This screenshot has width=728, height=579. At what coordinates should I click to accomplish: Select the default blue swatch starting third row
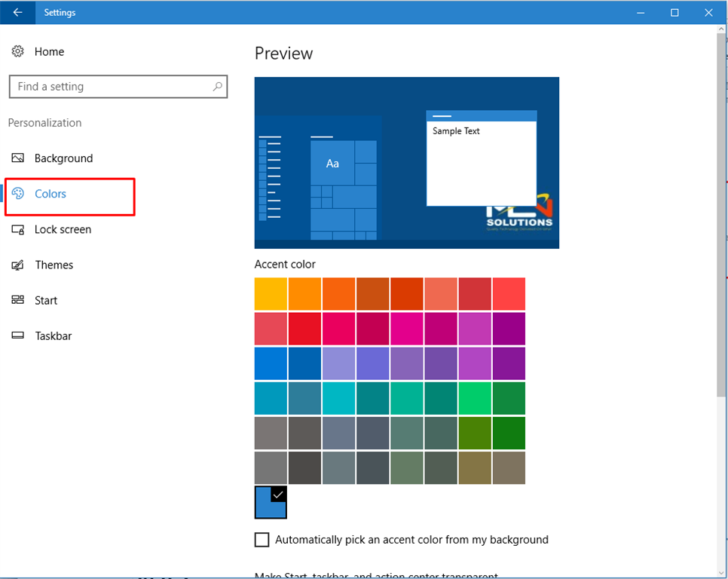(x=271, y=363)
